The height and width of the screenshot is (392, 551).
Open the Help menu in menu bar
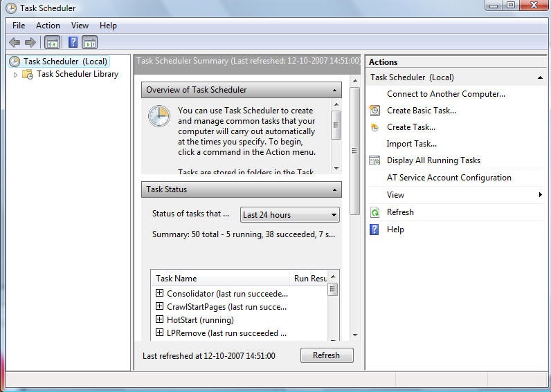108,26
